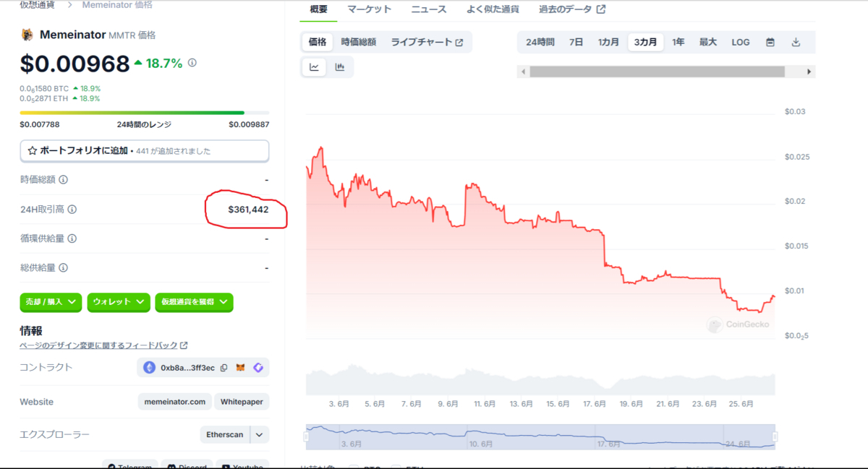Click the purple wallet icon beside MetaMask
This screenshot has width=868, height=469.
tap(258, 368)
